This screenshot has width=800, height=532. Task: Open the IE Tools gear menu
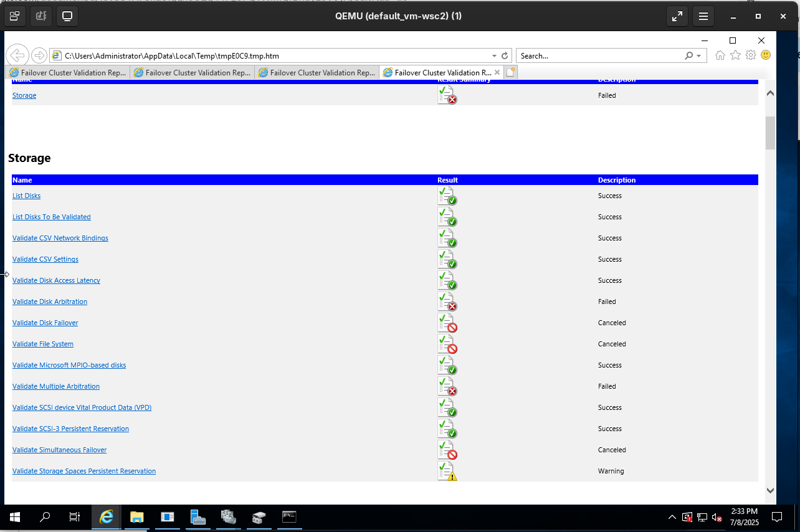coord(751,55)
